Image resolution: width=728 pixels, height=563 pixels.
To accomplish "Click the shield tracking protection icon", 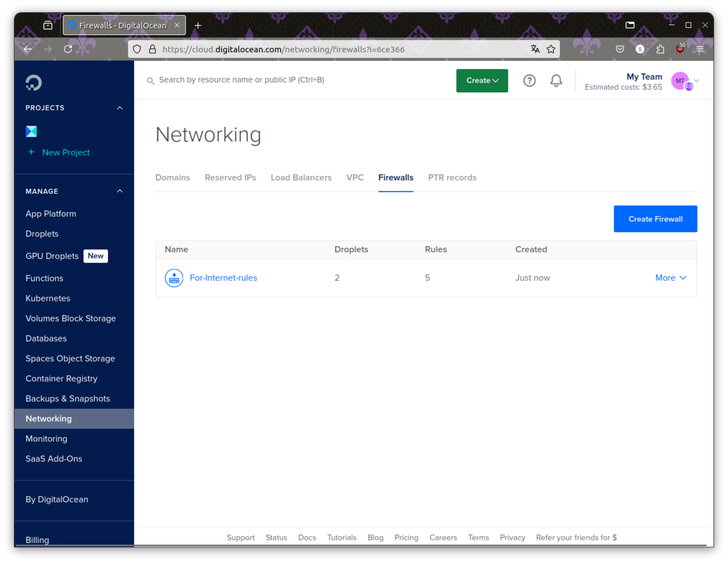I will click(x=137, y=49).
